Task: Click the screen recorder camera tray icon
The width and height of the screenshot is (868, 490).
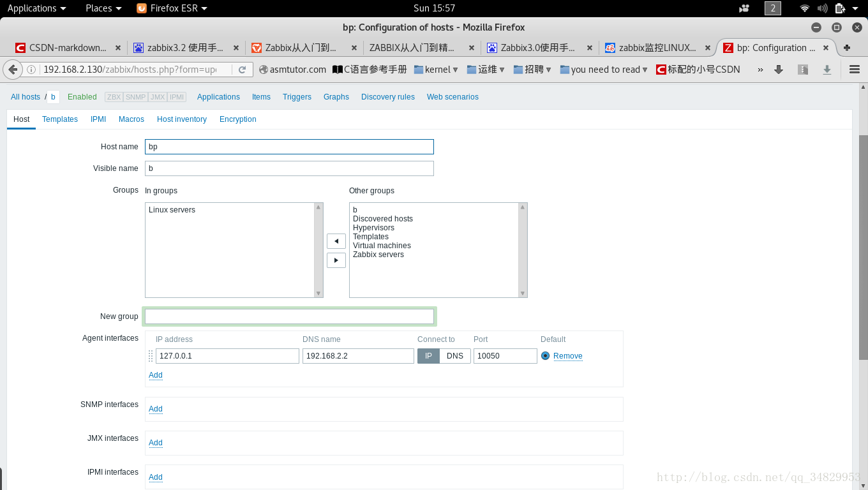Action: click(x=744, y=8)
